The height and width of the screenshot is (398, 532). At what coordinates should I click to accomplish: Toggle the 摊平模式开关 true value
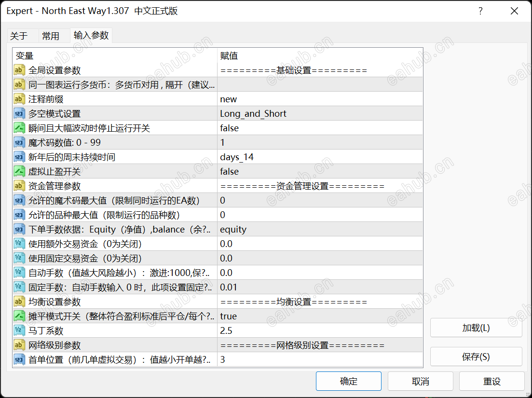(320, 316)
